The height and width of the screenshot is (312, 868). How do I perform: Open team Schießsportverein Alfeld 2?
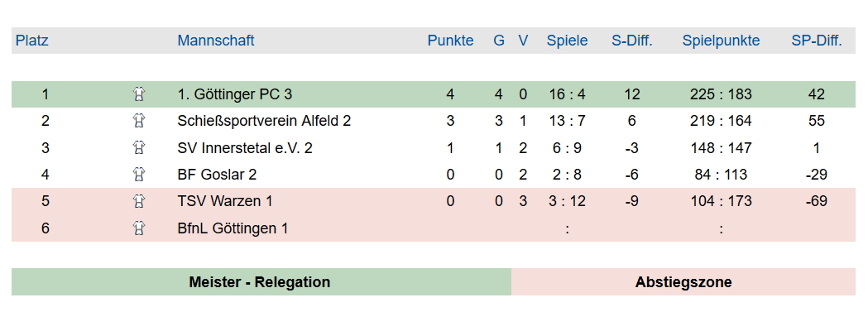[264, 121]
